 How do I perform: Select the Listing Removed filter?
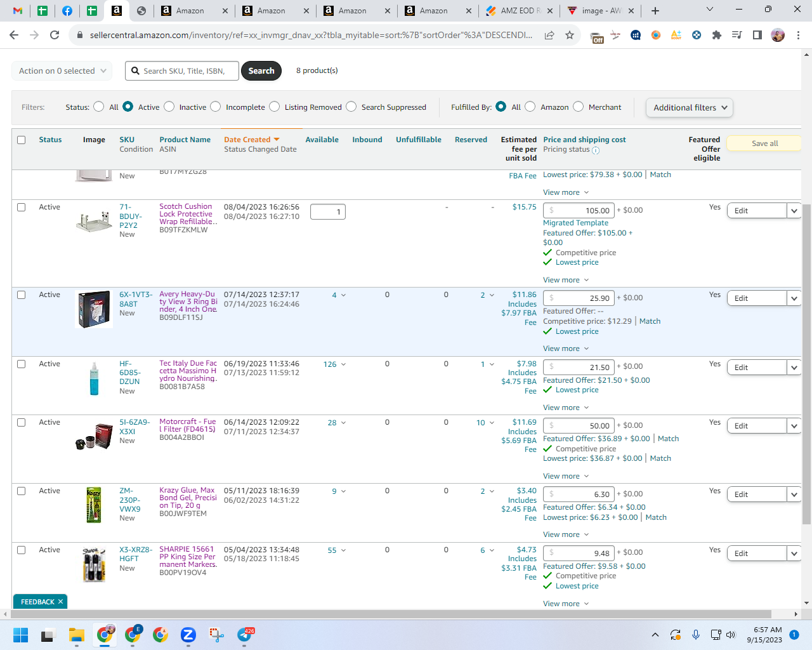click(275, 107)
